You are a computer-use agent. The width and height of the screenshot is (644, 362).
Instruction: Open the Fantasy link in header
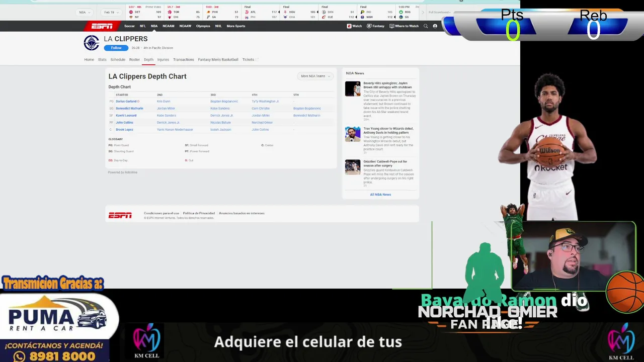[376, 26]
